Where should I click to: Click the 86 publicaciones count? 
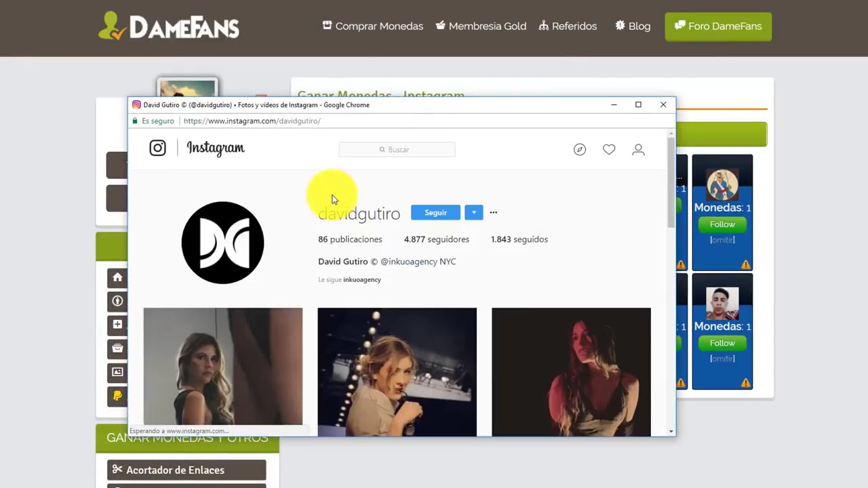click(350, 239)
